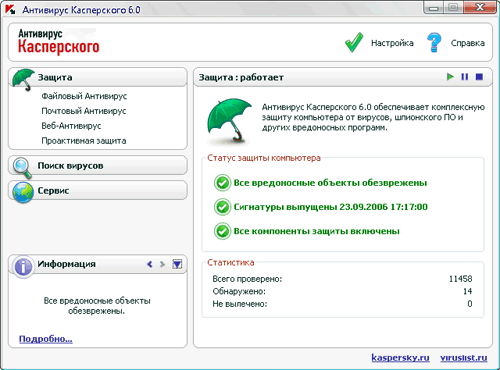Click the magnifying glass Поиск вирусов icon
The width and height of the screenshot is (500, 370).
[22, 167]
